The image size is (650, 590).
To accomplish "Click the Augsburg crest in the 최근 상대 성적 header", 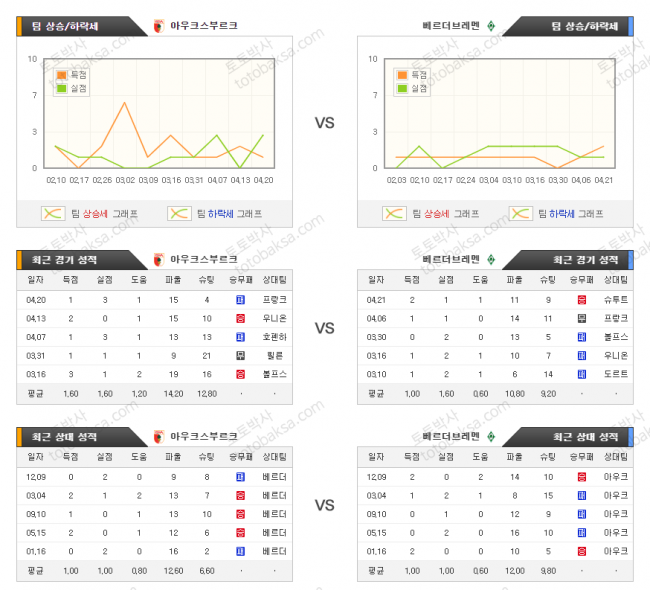I will coord(158,436).
